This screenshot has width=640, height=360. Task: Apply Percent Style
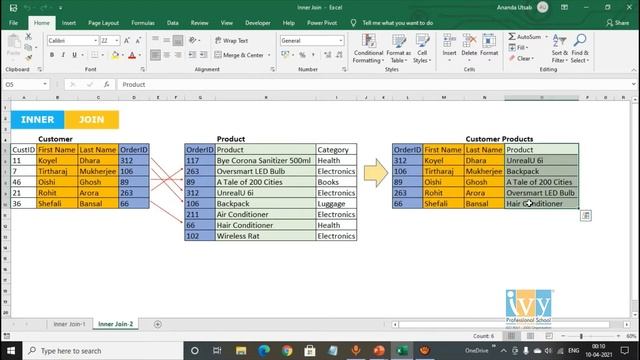(302, 55)
